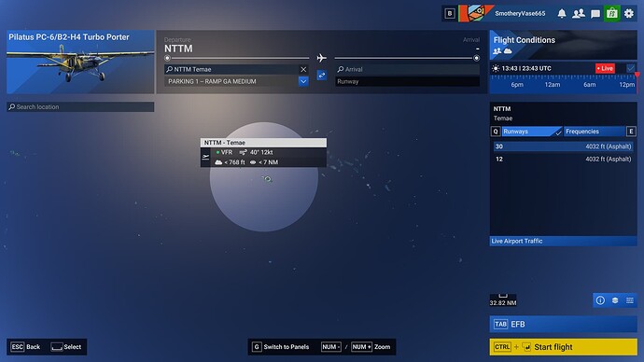Select runway 12 row

click(x=563, y=159)
